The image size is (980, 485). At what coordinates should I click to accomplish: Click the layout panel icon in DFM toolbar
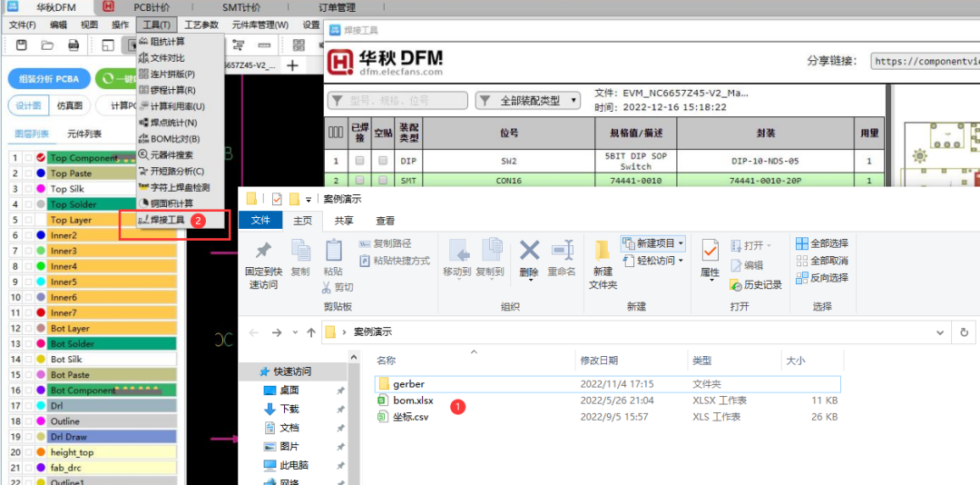(x=108, y=45)
